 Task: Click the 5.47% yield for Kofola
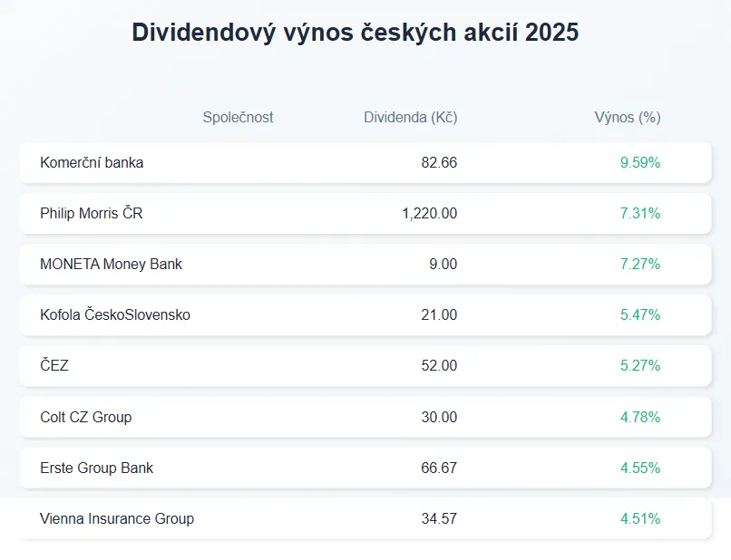click(639, 315)
